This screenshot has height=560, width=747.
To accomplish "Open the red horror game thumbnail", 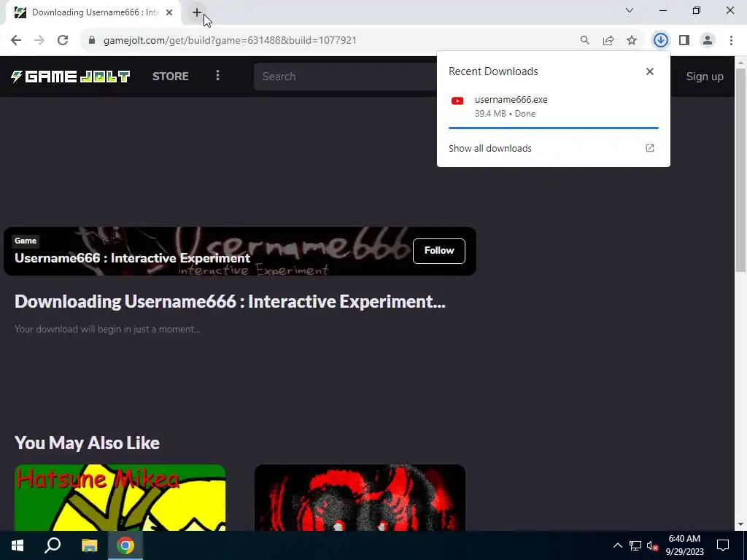I will (360, 497).
